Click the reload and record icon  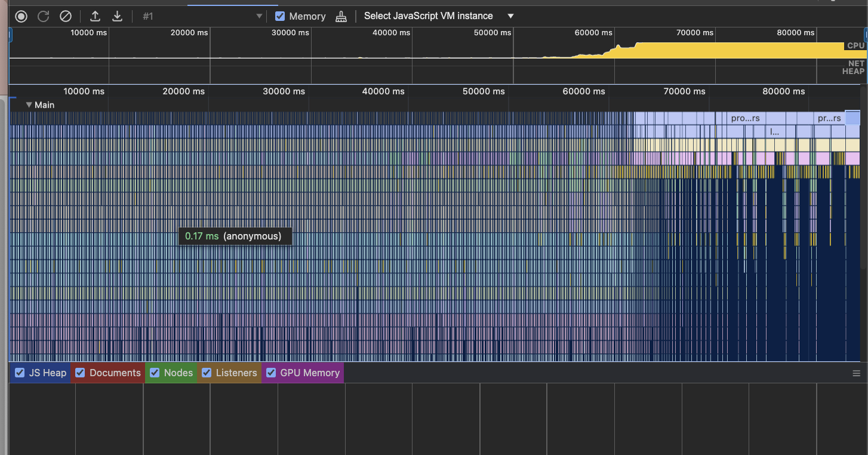click(x=44, y=16)
